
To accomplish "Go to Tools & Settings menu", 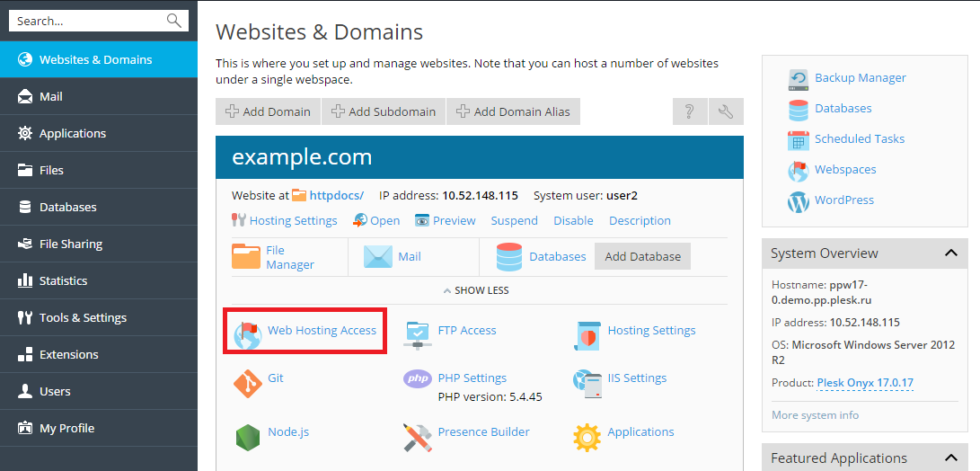I will point(83,317).
